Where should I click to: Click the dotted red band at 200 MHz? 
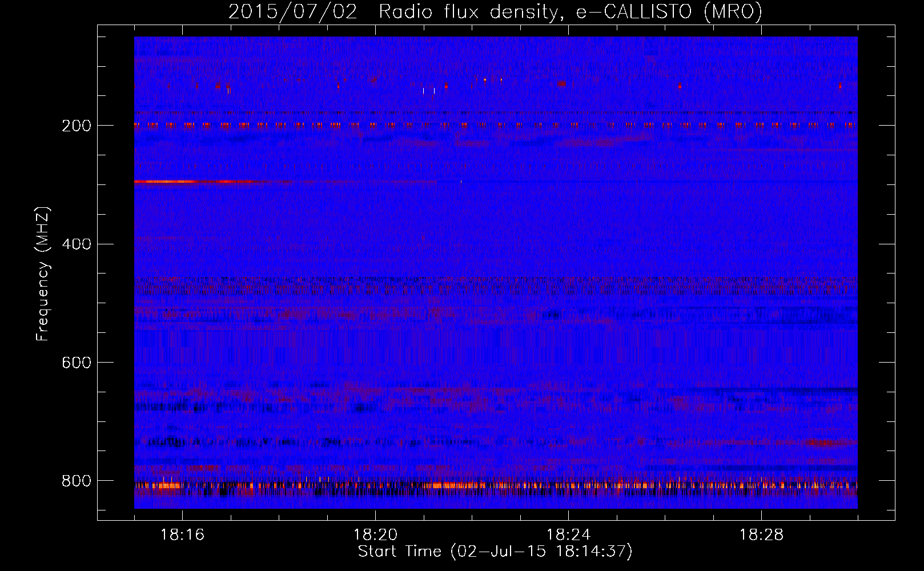pyautogui.click(x=496, y=124)
